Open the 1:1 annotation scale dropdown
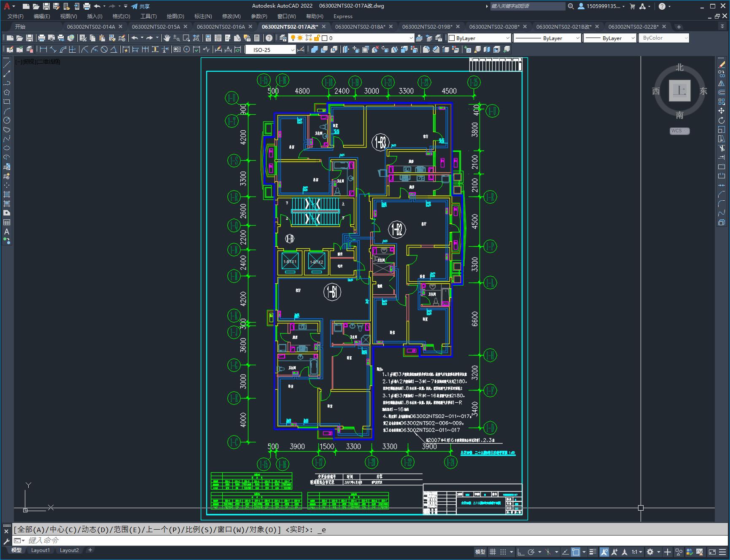This screenshot has height=560, width=730. click(x=637, y=552)
